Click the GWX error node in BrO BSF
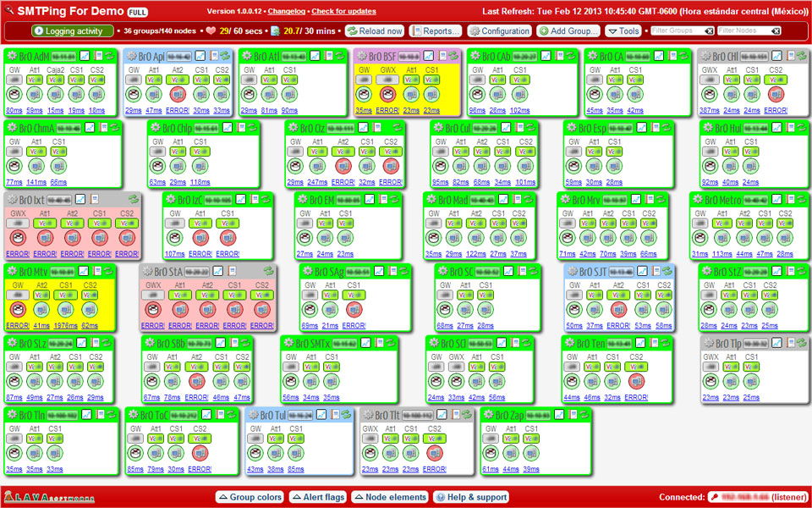812x508 pixels. pyautogui.click(x=388, y=94)
